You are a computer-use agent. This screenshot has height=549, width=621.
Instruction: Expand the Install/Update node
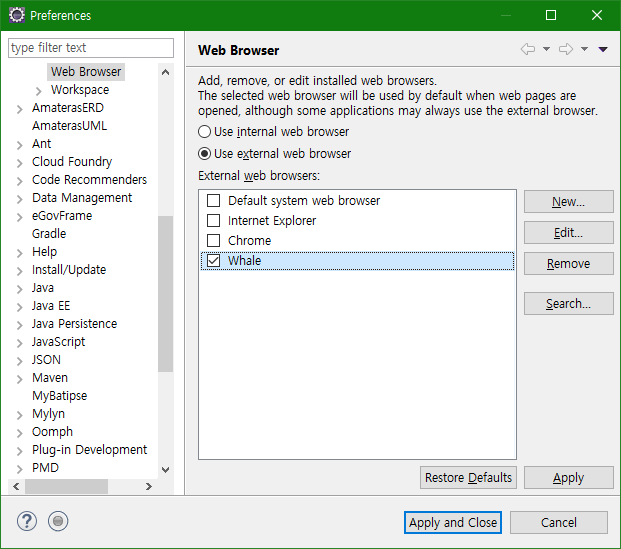click(x=20, y=271)
